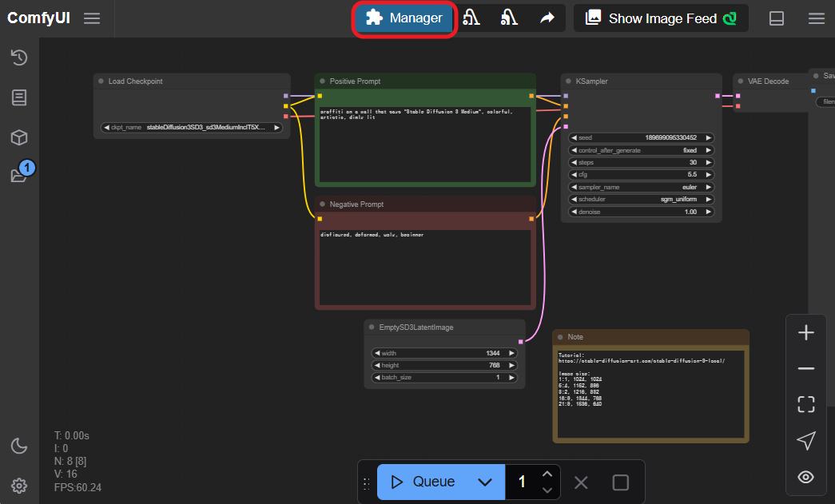Click the Queue button
The height and width of the screenshot is (504, 835).
[423, 482]
